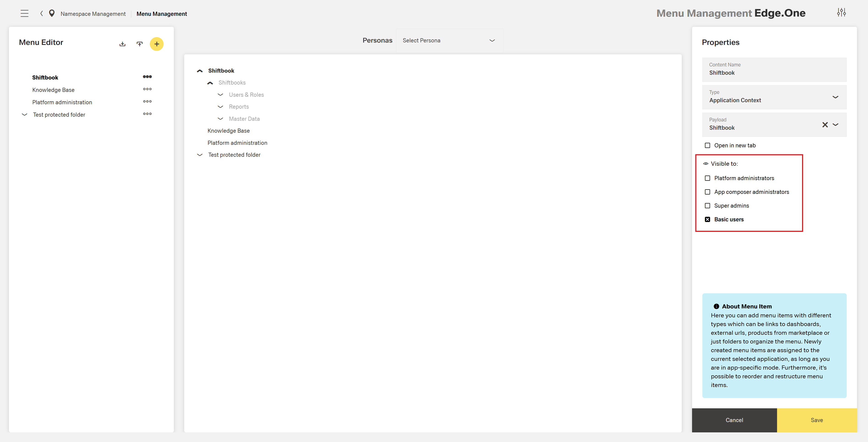The width and height of the screenshot is (868, 442).
Task: Click the yellow plus button to add a menu item
Action: pyautogui.click(x=157, y=44)
